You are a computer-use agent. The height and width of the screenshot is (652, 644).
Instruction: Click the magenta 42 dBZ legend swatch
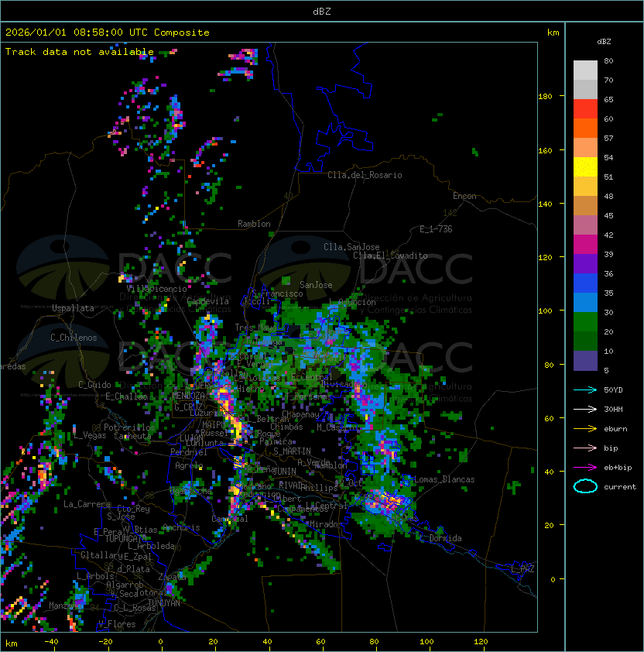click(585, 245)
